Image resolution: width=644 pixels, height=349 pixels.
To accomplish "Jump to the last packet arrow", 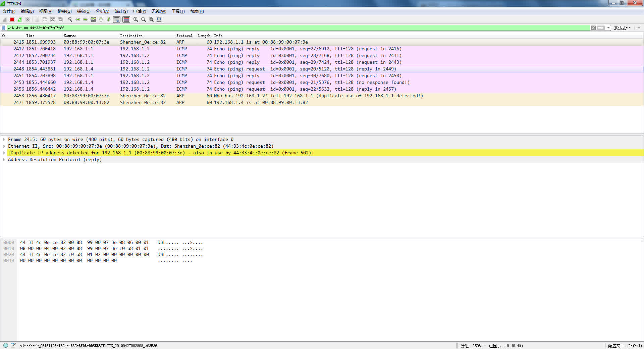I will pyautogui.click(x=109, y=19).
